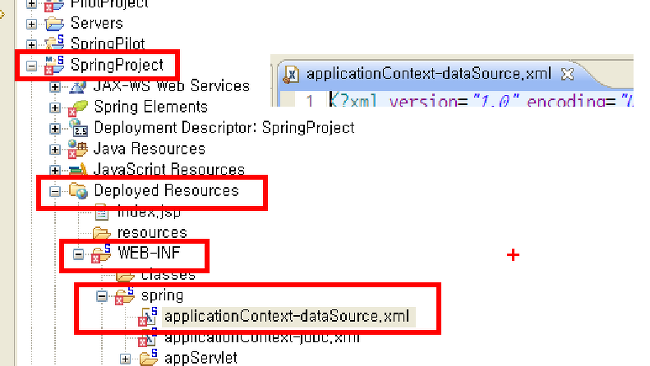Expand the Servers folder node

pos(31,24)
